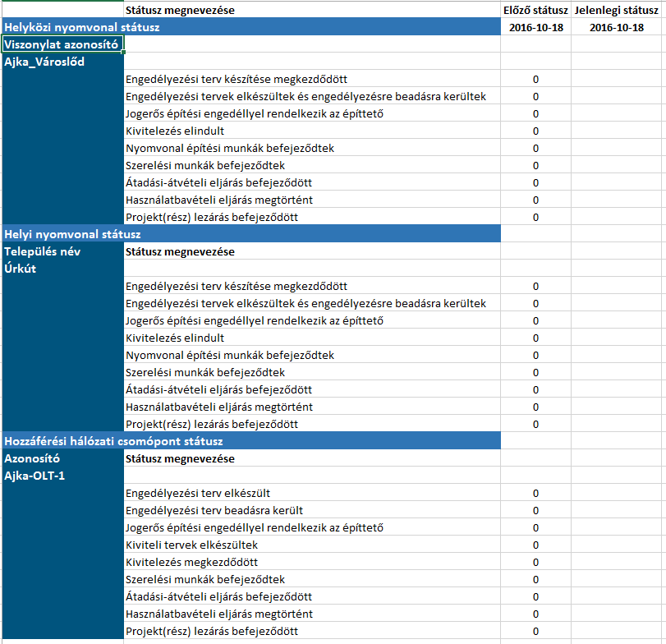Click 'Engedélyezési tervek elkészültek' row in Úrkút section
Screen dimensions: 666x644
coord(312,303)
